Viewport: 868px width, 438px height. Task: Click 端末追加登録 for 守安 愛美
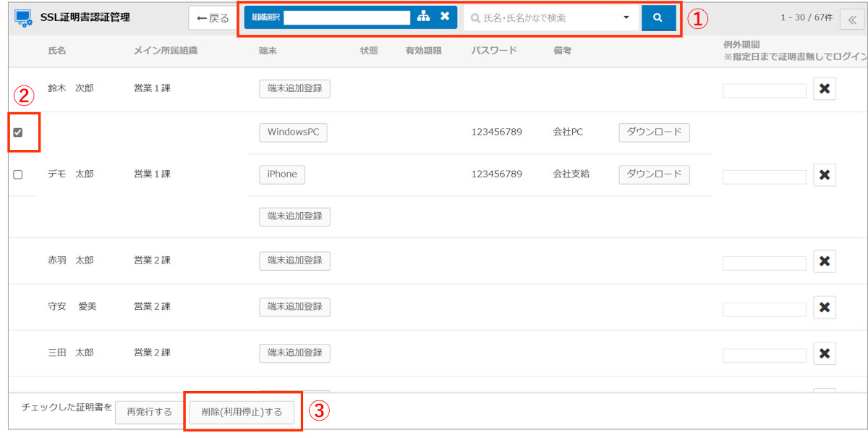[x=294, y=307]
